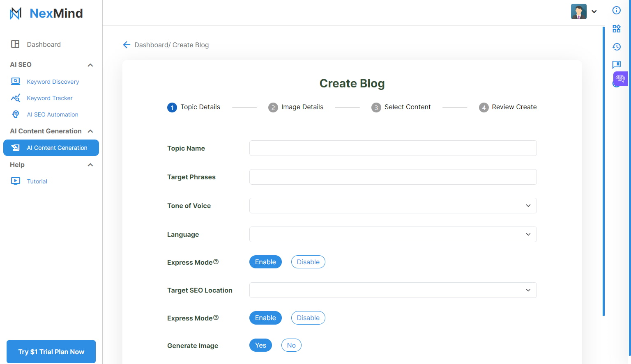This screenshot has height=364, width=631.
Task: Click the apps grid icon on the right
Action: [616, 29]
